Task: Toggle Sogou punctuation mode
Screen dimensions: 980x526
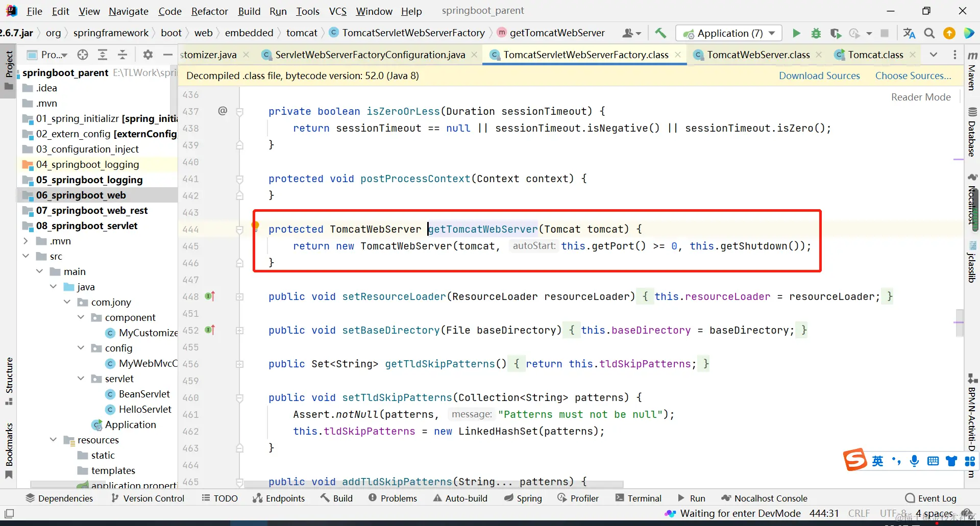Action: pos(896,461)
